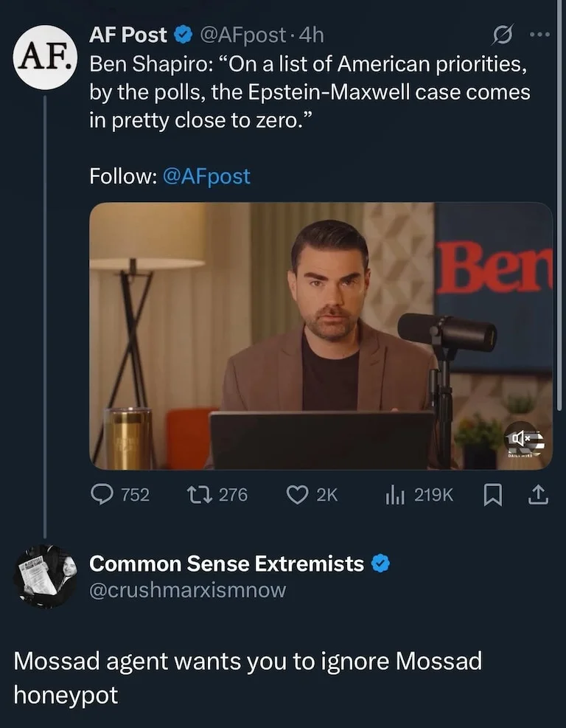Open the Common Sense Extremists avatar
Image resolution: width=566 pixels, height=728 pixels.
point(46,576)
